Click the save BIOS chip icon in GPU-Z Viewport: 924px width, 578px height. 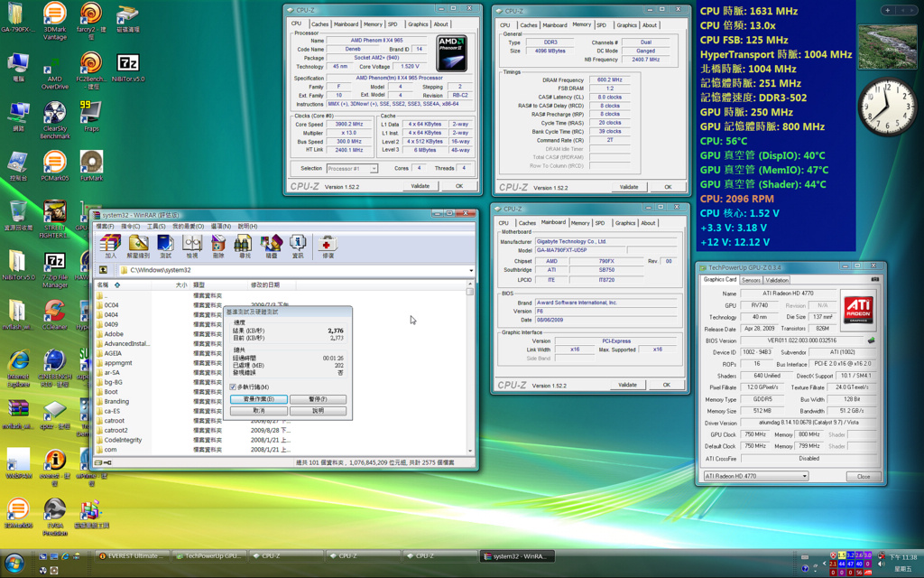tap(871, 340)
